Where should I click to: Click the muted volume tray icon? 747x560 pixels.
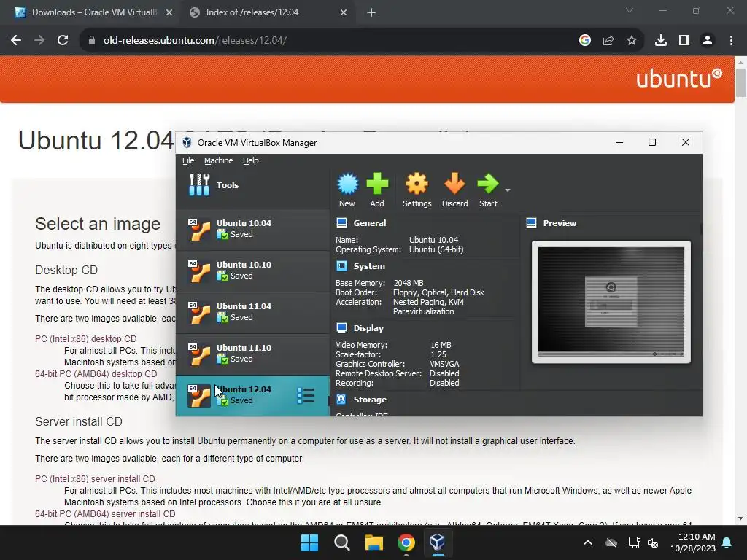pyautogui.click(x=653, y=542)
